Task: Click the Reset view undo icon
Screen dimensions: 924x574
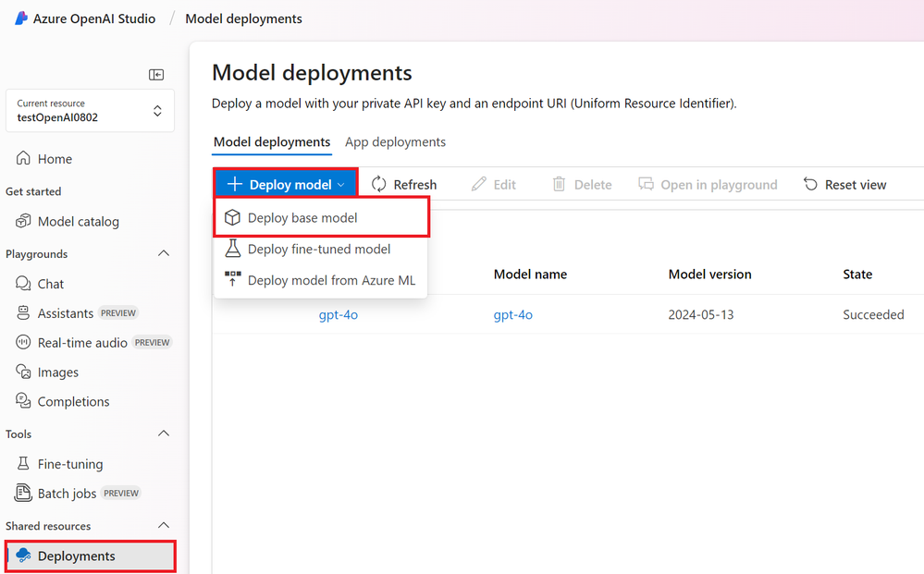Action: coord(811,184)
